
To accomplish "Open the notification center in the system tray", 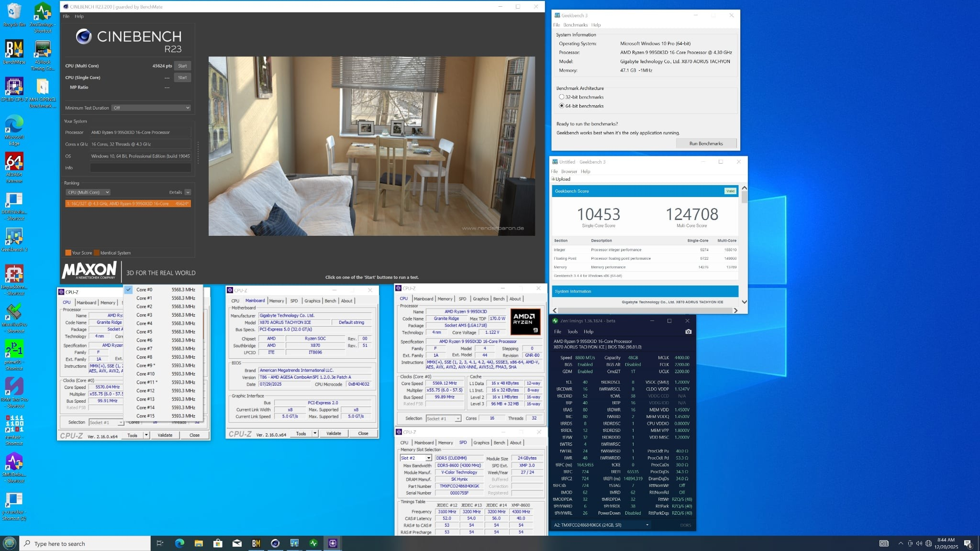I will pyautogui.click(x=968, y=543).
